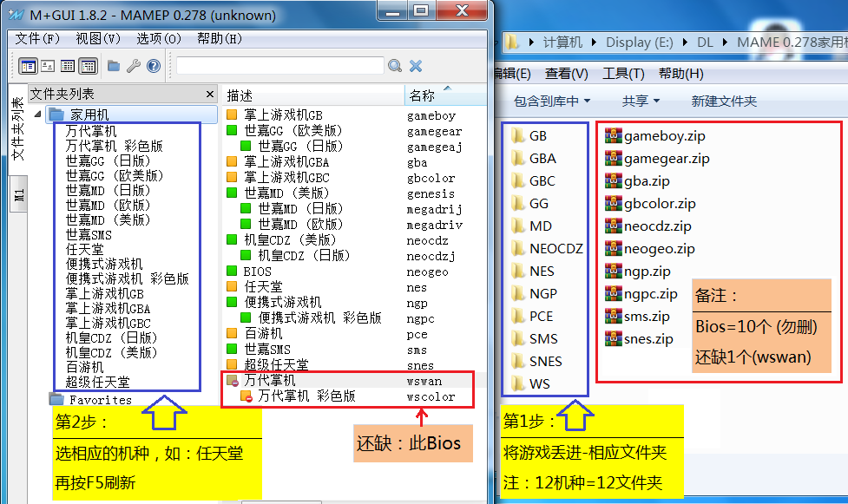Viewport: 848px width, 504px height.
Task: Open 工具(T) menu in Explorer window
Action: (x=623, y=74)
